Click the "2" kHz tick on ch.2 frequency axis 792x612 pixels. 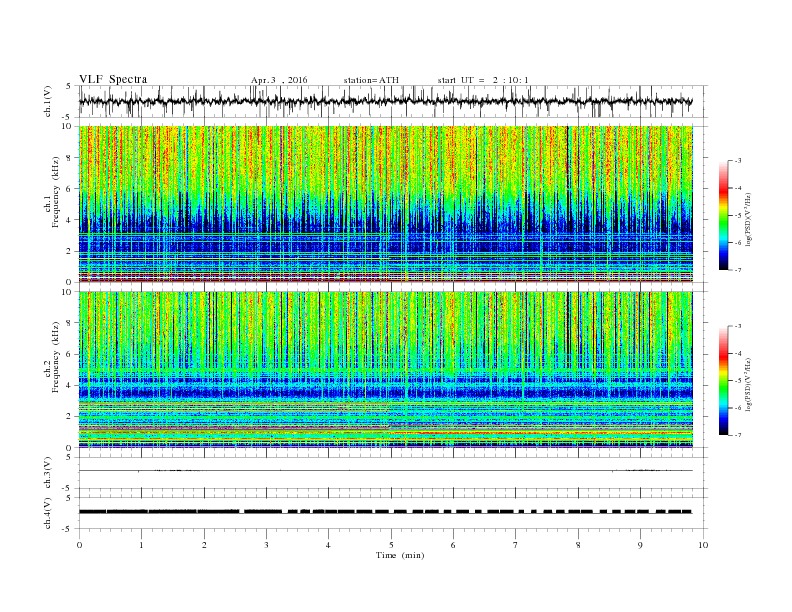click(x=69, y=416)
